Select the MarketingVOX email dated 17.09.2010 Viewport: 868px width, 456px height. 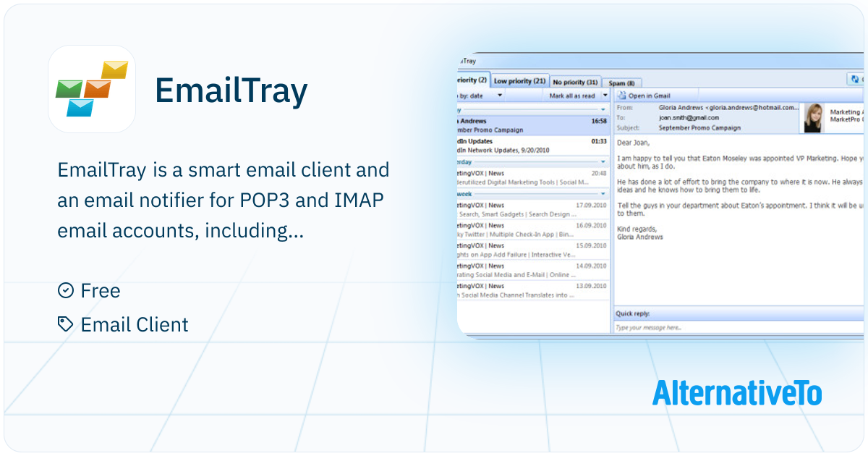[x=534, y=209]
